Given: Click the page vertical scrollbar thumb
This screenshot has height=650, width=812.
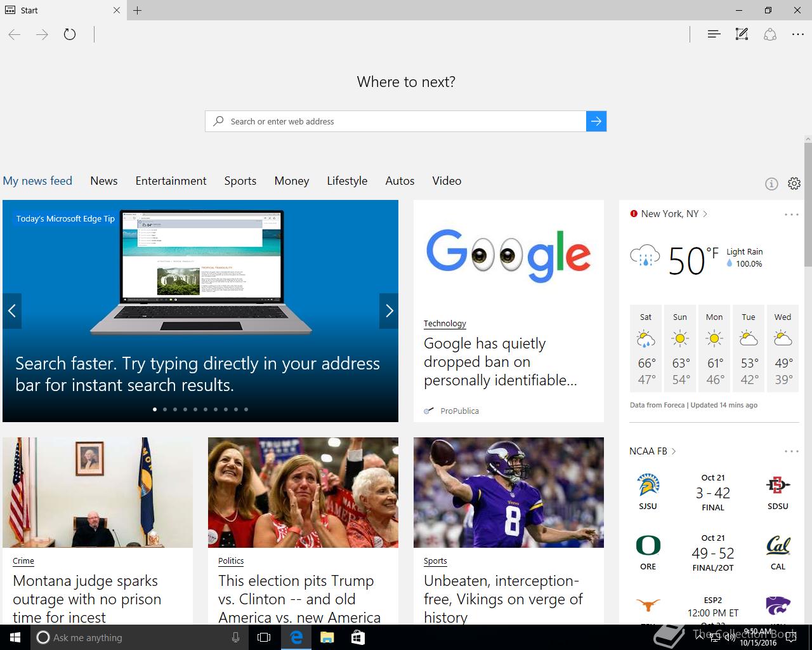Looking at the screenshot, I should coord(808,204).
